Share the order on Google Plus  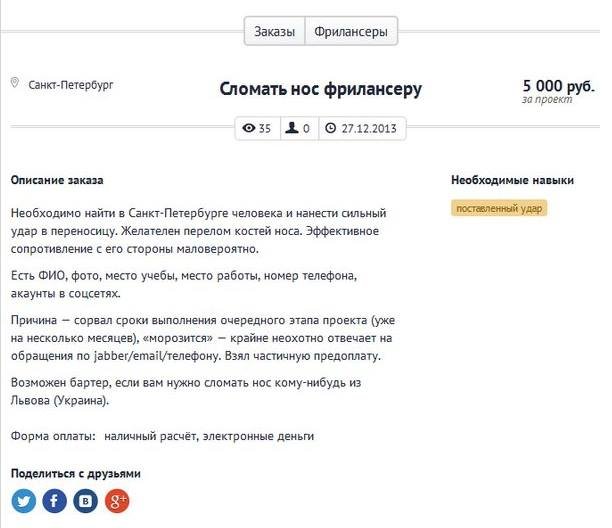point(117,501)
